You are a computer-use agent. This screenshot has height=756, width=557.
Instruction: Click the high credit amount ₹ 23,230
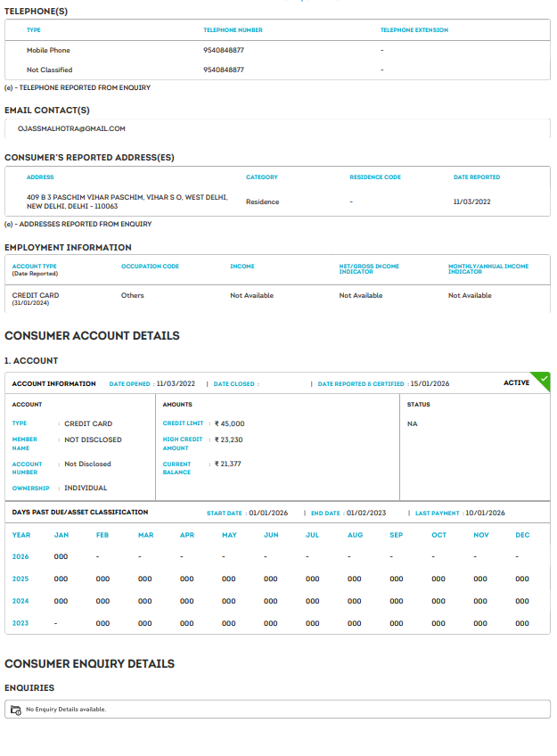[x=228, y=440]
